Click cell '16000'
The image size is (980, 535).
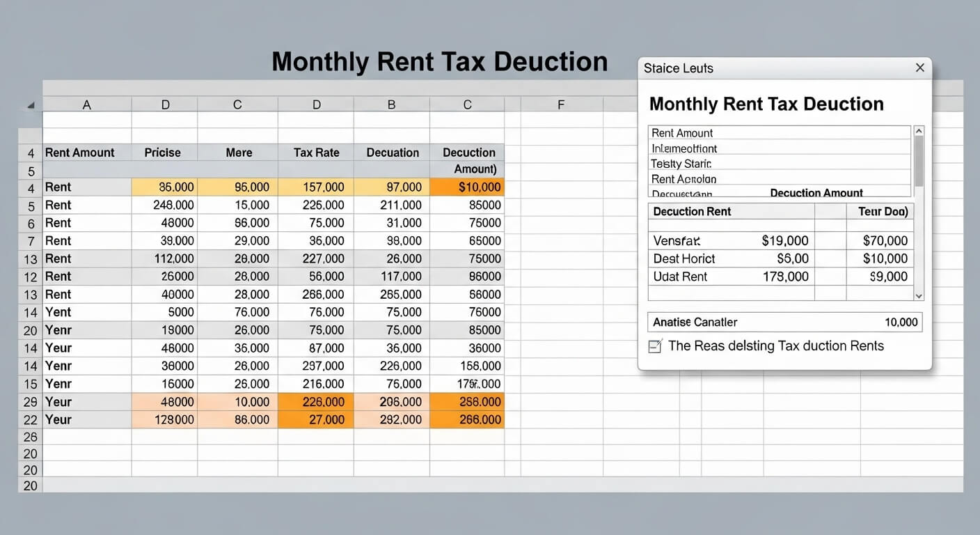tap(165, 384)
